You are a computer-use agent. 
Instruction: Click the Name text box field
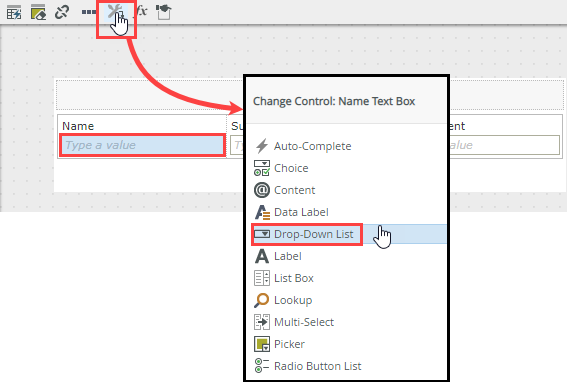(x=142, y=145)
